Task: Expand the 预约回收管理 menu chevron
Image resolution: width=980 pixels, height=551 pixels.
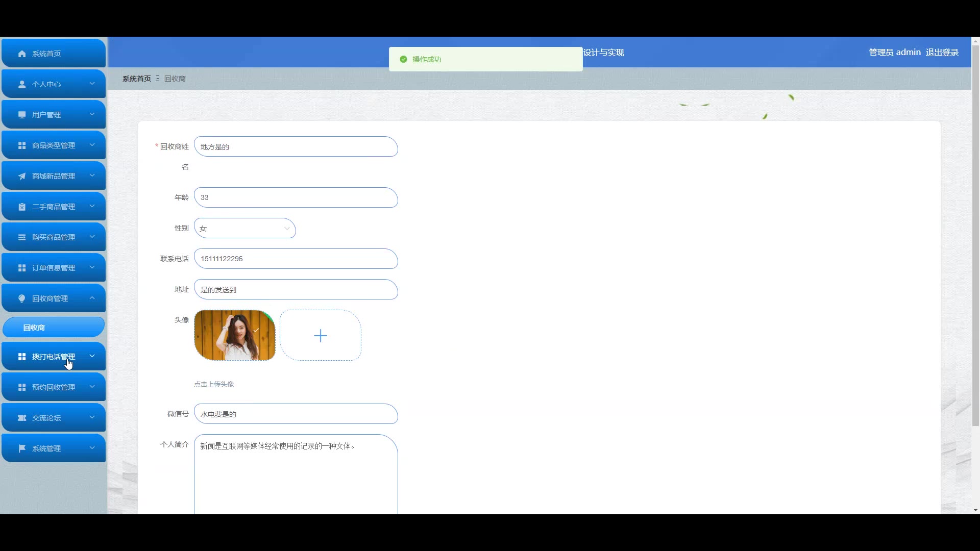Action: [x=92, y=387]
